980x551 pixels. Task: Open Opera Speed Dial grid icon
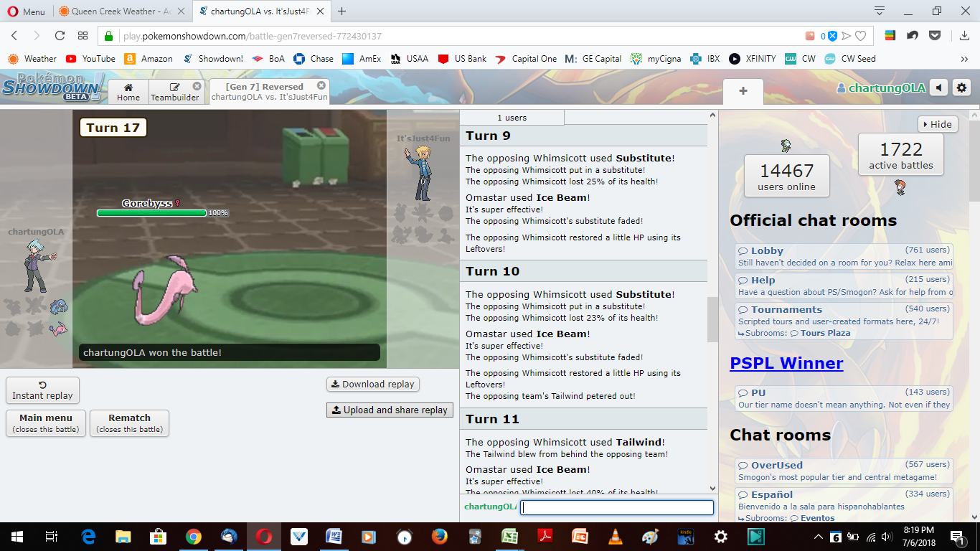point(83,36)
